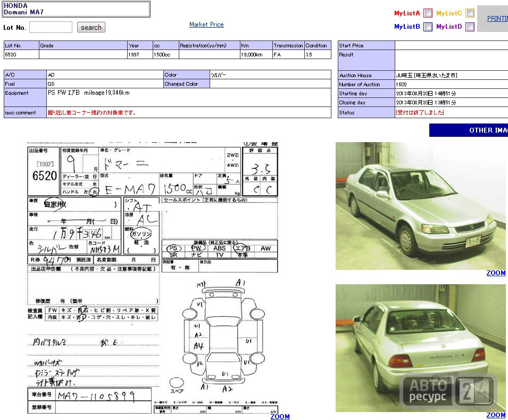Select the Fuel value GS
This screenshot has width=508, height=420.
pyautogui.click(x=51, y=84)
